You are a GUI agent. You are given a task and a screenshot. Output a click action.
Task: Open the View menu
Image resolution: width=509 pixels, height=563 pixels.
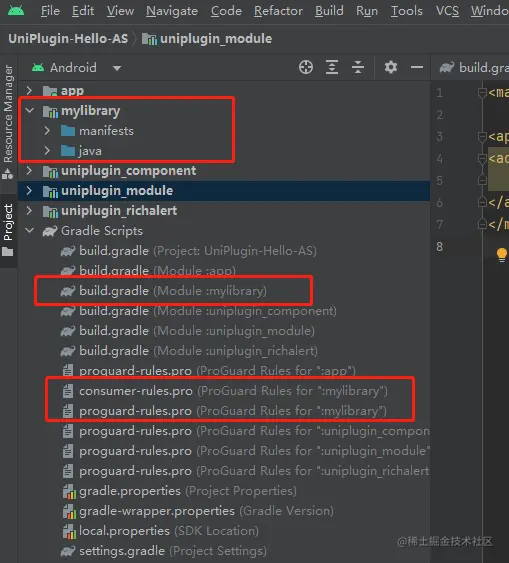[120, 11]
